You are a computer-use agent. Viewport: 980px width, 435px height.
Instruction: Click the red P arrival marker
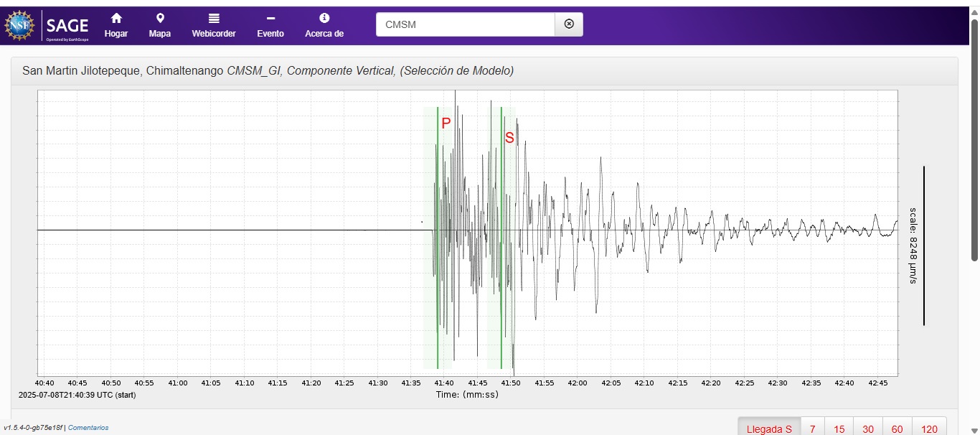coord(446,123)
